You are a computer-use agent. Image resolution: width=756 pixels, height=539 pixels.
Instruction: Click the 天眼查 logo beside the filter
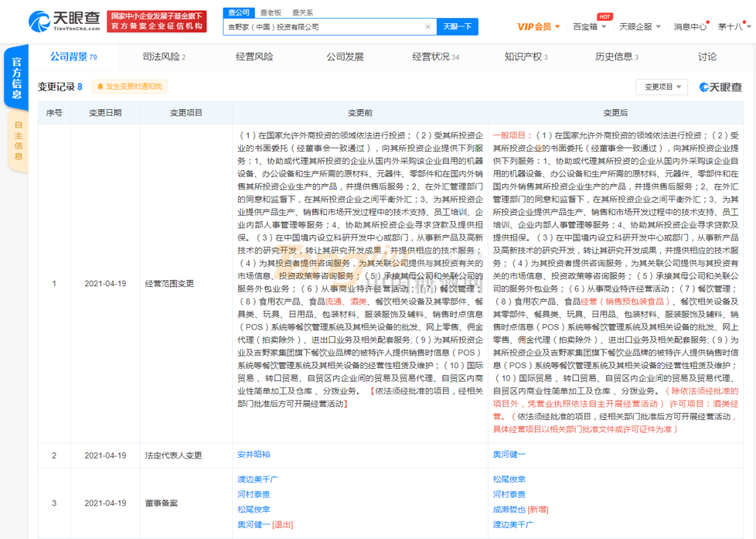720,87
